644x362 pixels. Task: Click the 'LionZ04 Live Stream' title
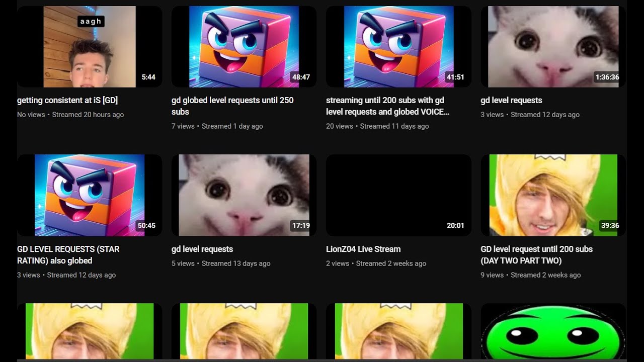(363, 249)
